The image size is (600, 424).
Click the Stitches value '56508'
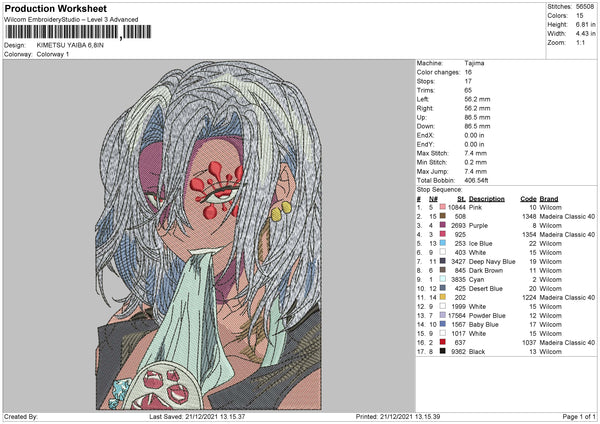tap(585, 7)
